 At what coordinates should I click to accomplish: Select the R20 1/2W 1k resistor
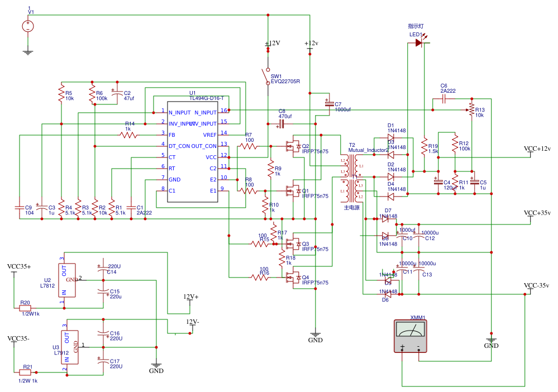(25, 308)
